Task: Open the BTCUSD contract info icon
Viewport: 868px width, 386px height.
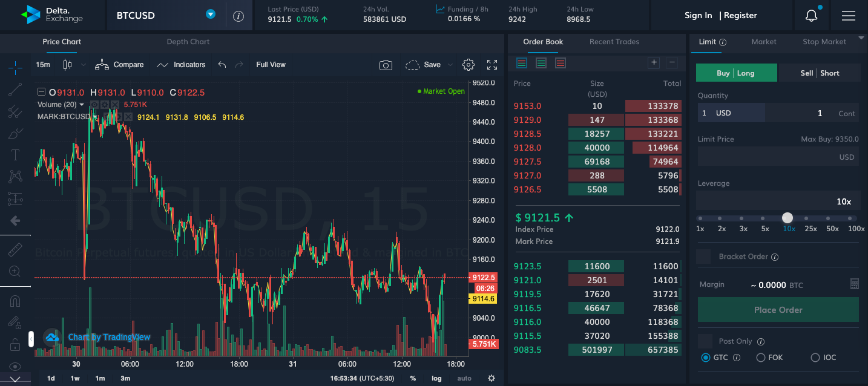Action: pyautogui.click(x=238, y=16)
